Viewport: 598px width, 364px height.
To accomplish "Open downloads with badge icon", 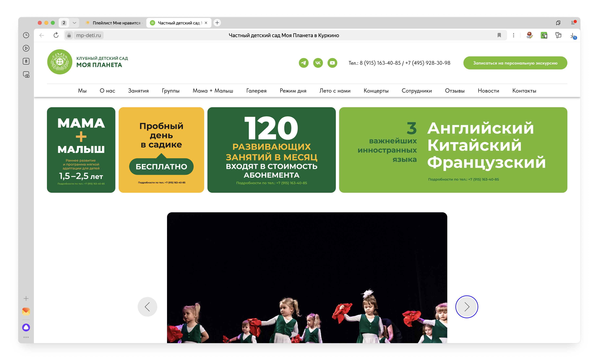I will tap(573, 36).
